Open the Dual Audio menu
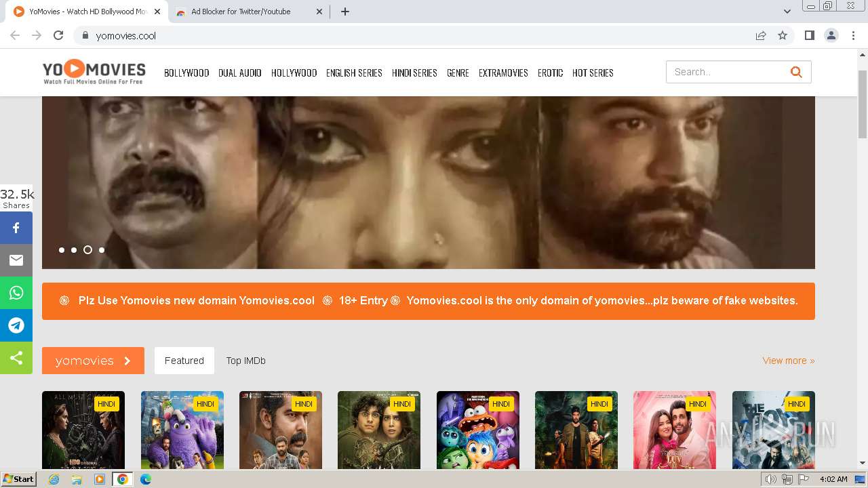 240,73
